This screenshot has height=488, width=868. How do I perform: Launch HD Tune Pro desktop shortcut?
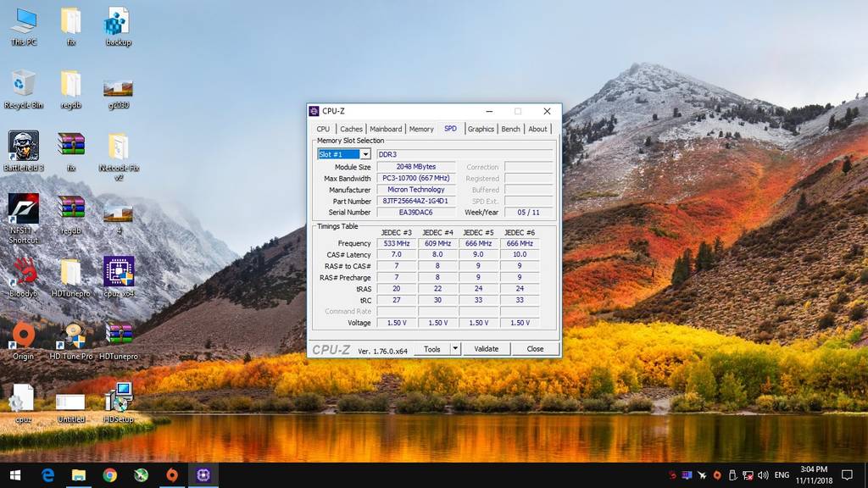pos(71,341)
